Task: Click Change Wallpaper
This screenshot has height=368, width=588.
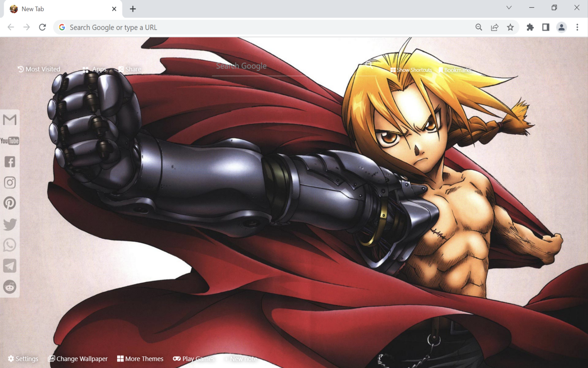Action: (78, 359)
